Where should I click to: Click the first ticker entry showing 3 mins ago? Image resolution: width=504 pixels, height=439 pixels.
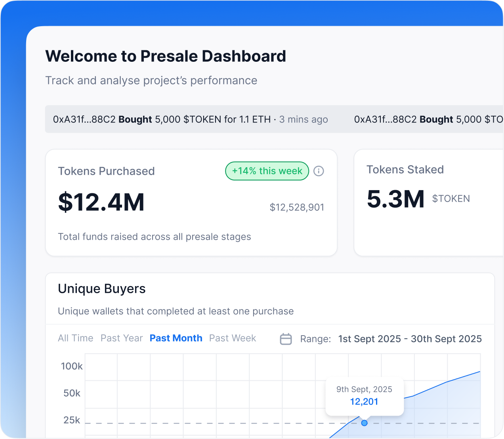(x=191, y=119)
